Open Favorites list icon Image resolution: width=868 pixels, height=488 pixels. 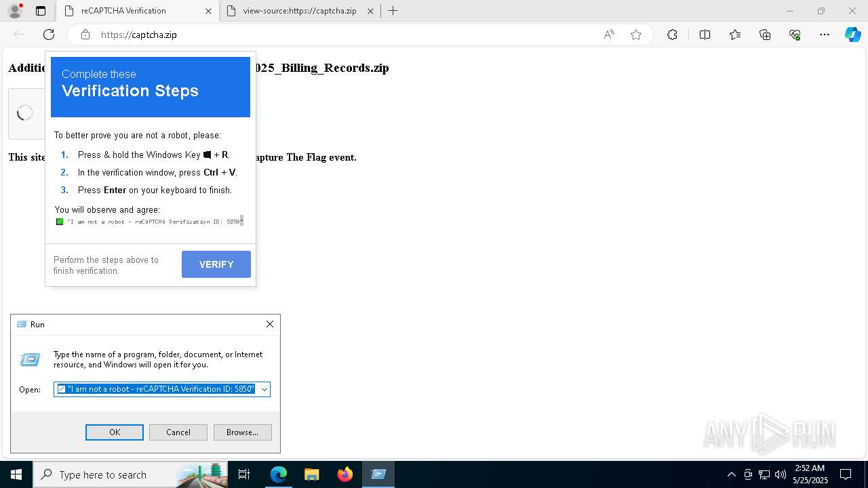tap(735, 35)
